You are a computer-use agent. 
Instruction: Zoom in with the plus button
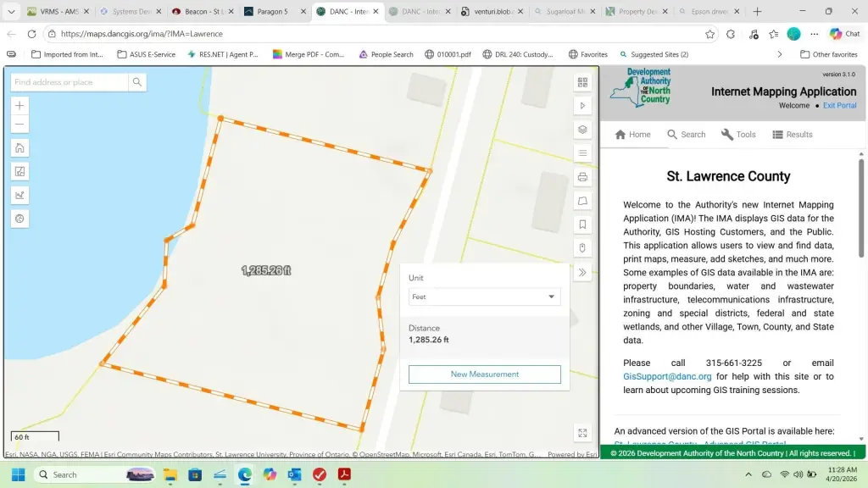[x=20, y=105]
